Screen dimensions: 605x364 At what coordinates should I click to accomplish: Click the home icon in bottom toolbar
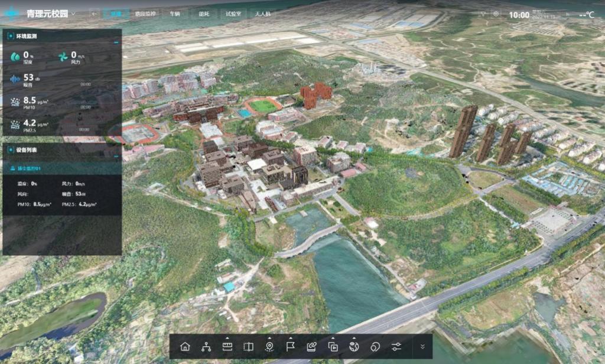(x=185, y=347)
